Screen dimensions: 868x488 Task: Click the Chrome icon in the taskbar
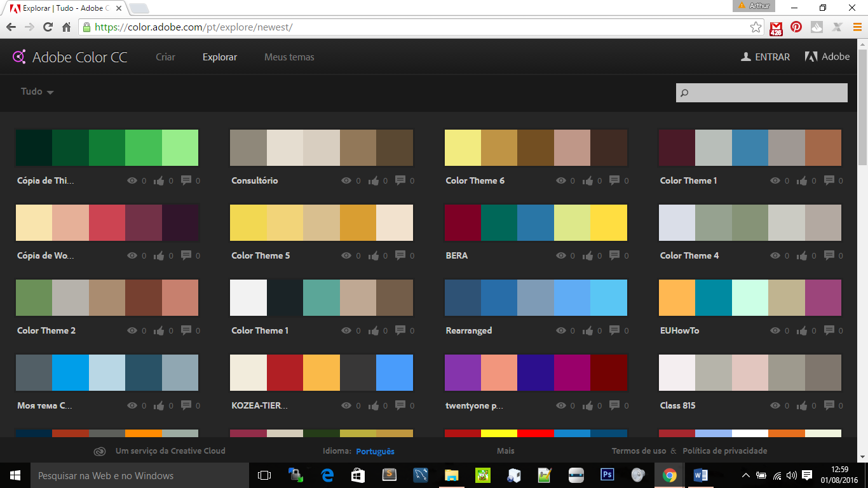click(x=669, y=475)
